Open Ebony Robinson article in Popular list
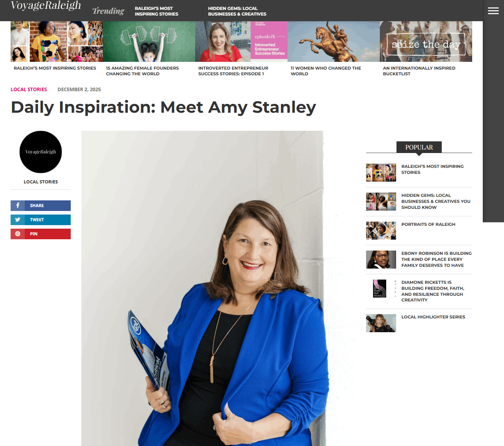Image resolution: width=504 pixels, height=446 pixels. point(436,259)
